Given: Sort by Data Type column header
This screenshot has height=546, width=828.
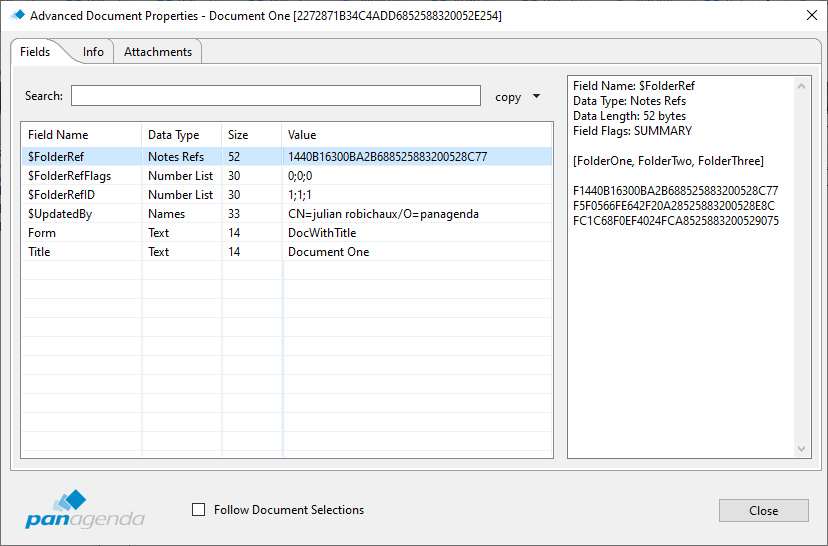Looking at the screenshot, I should pyautogui.click(x=180, y=135).
